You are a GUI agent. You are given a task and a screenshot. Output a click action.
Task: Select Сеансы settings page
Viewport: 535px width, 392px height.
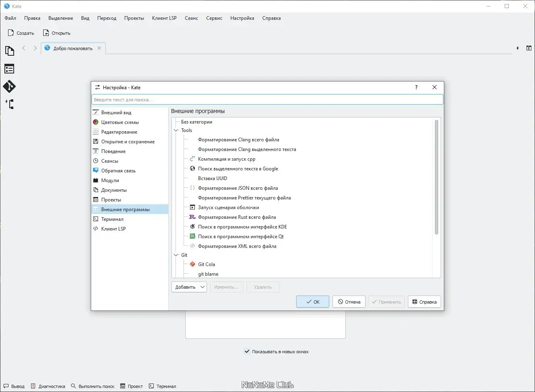[x=130, y=161]
